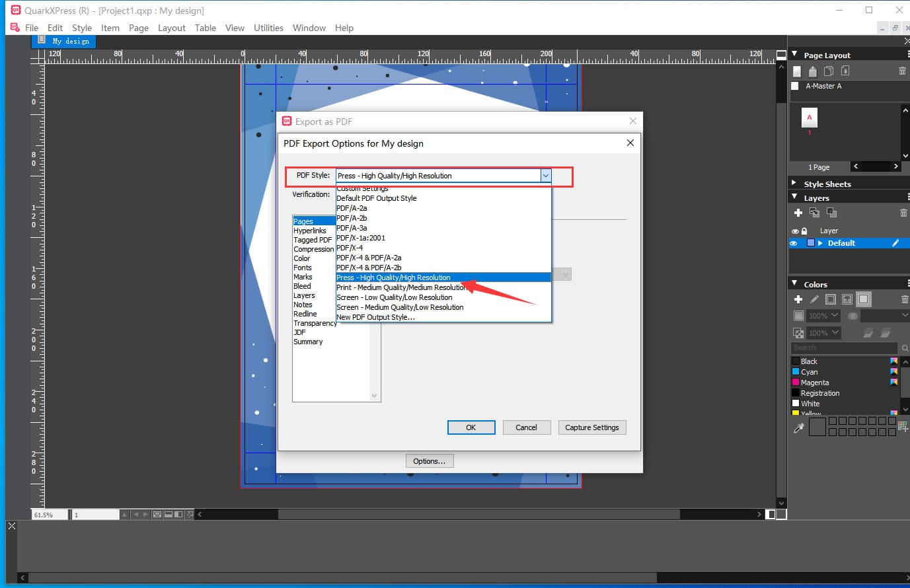Click the edit color pencil icon

pyautogui.click(x=814, y=299)
